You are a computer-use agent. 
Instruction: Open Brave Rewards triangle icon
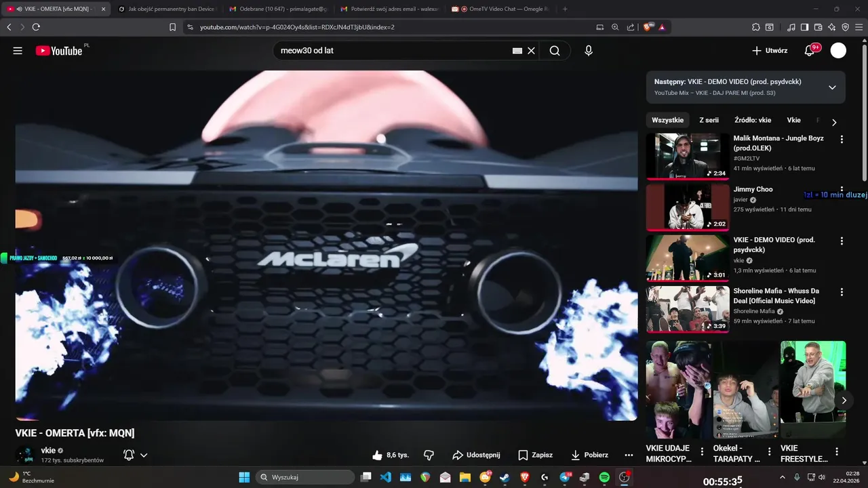point(662,27)
